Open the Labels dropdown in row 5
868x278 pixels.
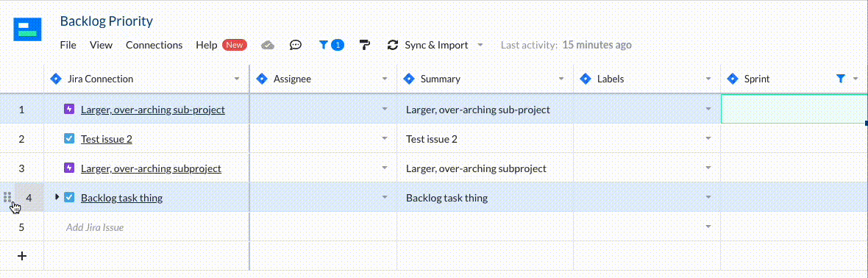coord(708,227)
